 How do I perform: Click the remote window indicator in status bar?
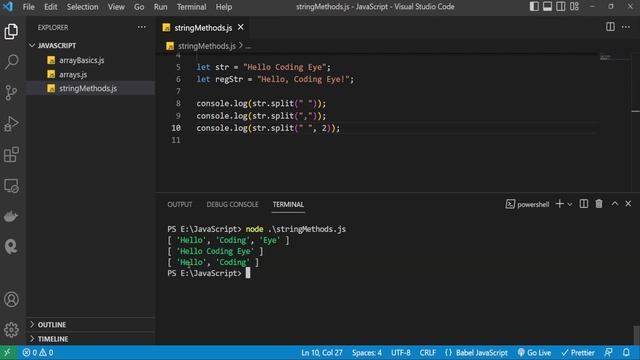click(8, 353)
